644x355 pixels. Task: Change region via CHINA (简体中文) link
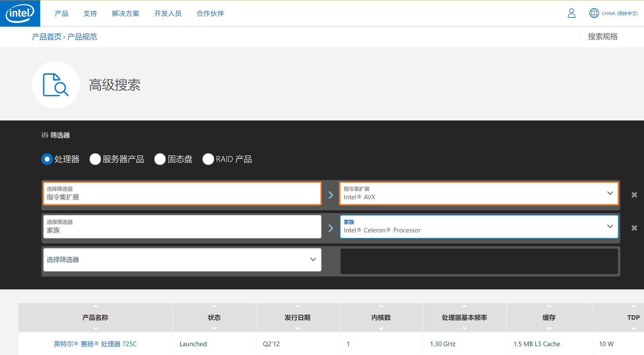pyautogui.click(x=619, y=13)
